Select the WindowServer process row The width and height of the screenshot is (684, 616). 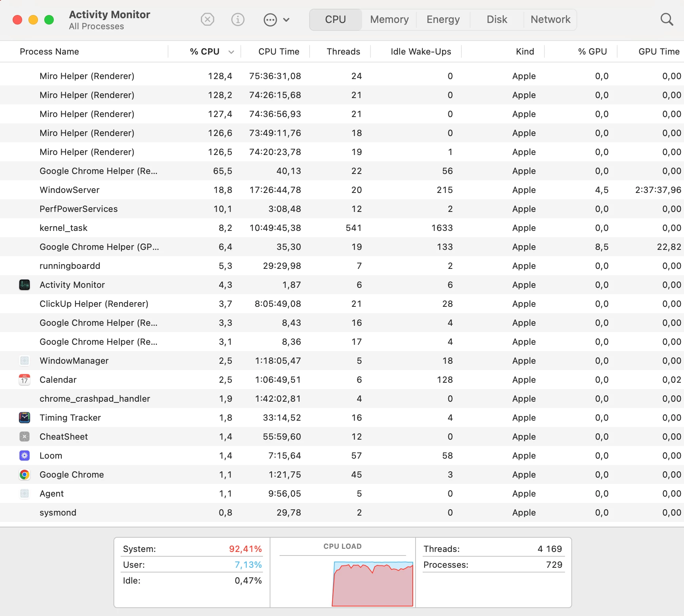click(342, 190)
